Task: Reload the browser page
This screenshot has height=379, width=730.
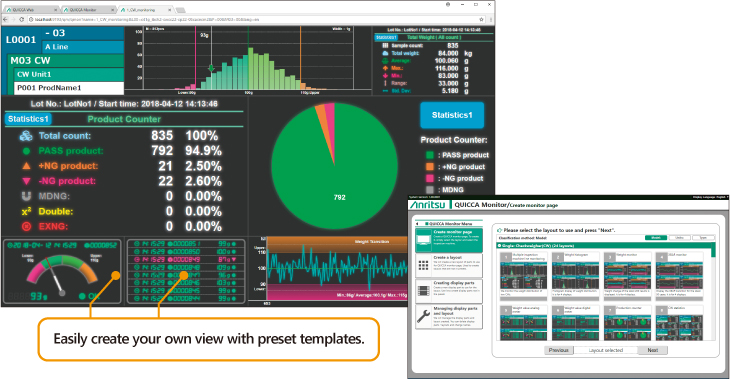Action: [x=21, y=19]
